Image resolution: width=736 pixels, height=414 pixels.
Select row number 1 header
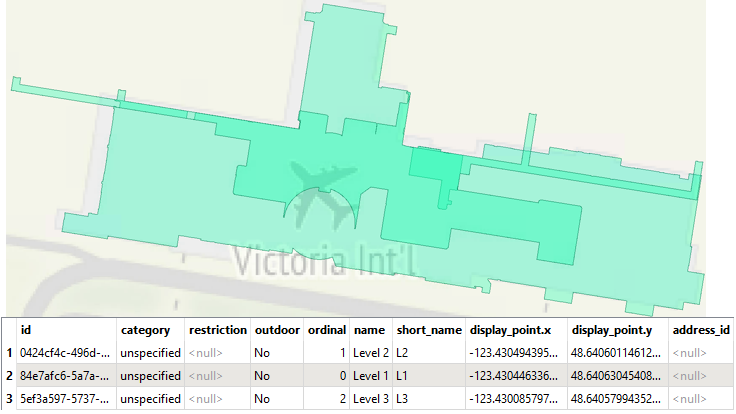[9, 353]
